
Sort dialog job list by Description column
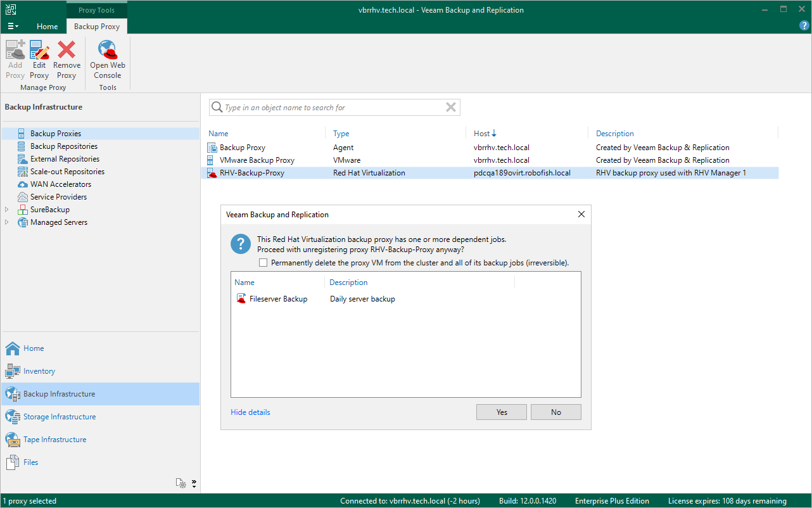coord(349,283)
